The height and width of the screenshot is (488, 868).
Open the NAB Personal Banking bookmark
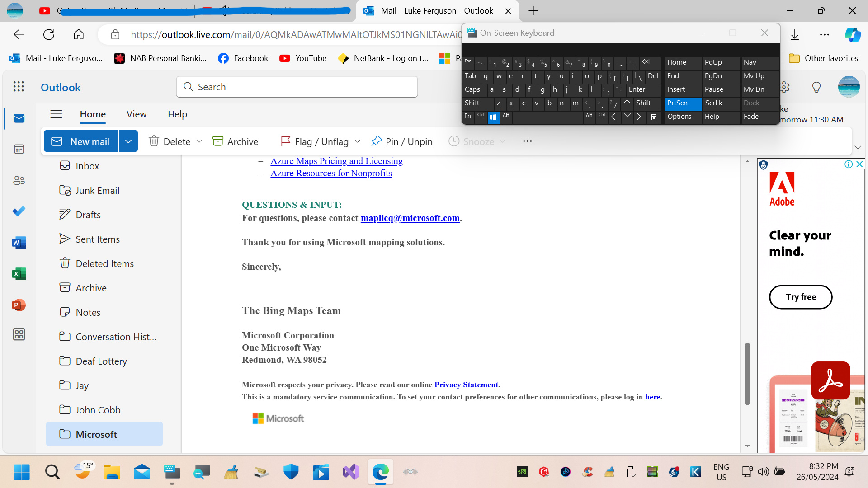tap(160, 58)
